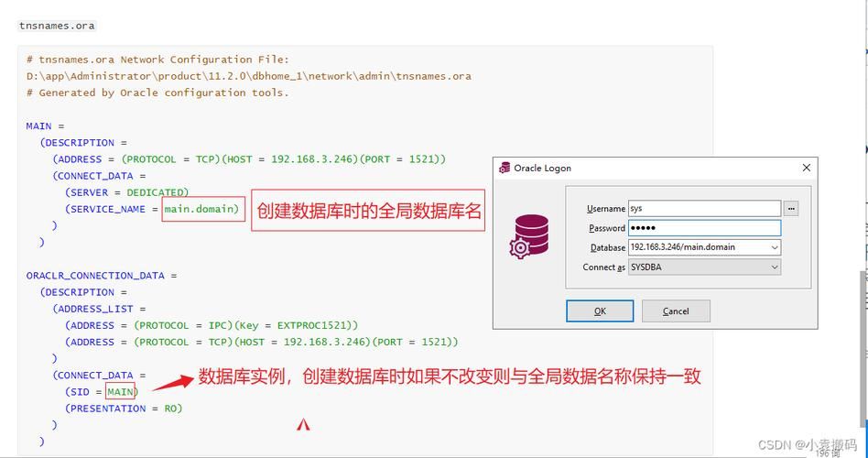868x458 pixels.
Task: Click the '(ADDRESS_LIST =' line
Action: pyautogui.click(x=100, y=309)
